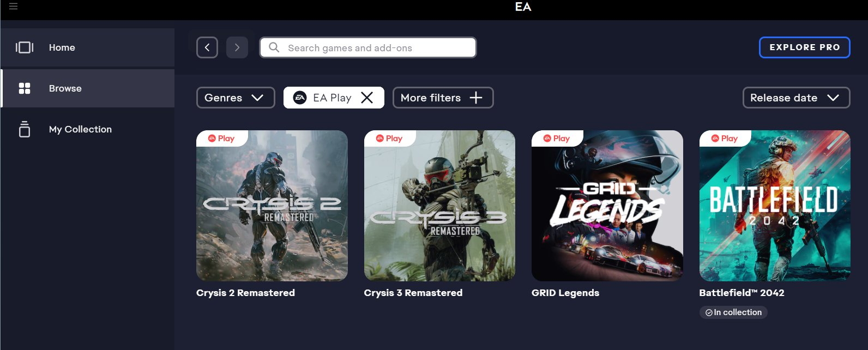Expand the Genres dropdown
Screen dimensions: 868x350
236,98
